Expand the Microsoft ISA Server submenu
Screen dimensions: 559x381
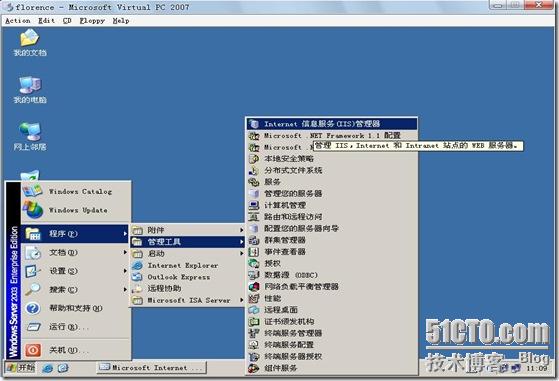pos(188,300)
